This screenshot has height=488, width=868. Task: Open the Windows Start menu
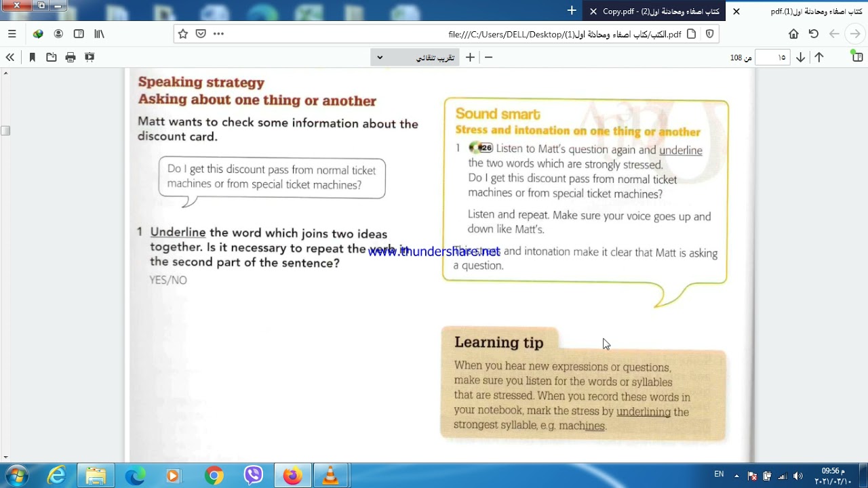[16, 476]
